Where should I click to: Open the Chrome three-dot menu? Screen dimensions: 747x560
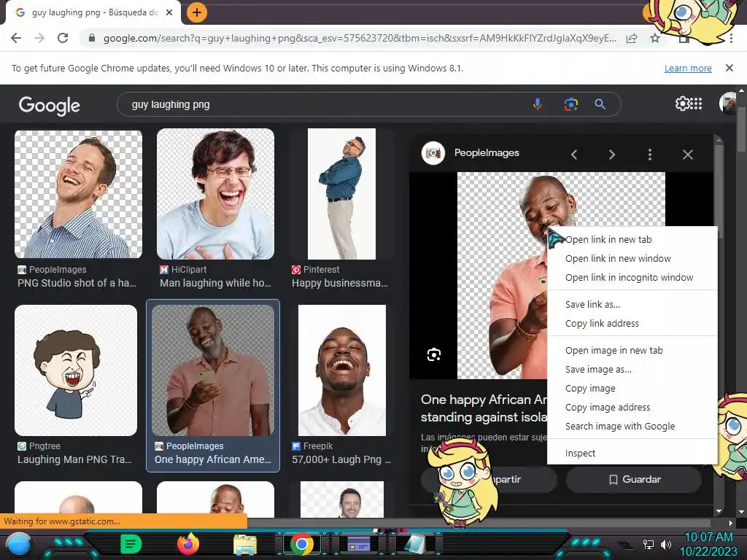(731, 38)
